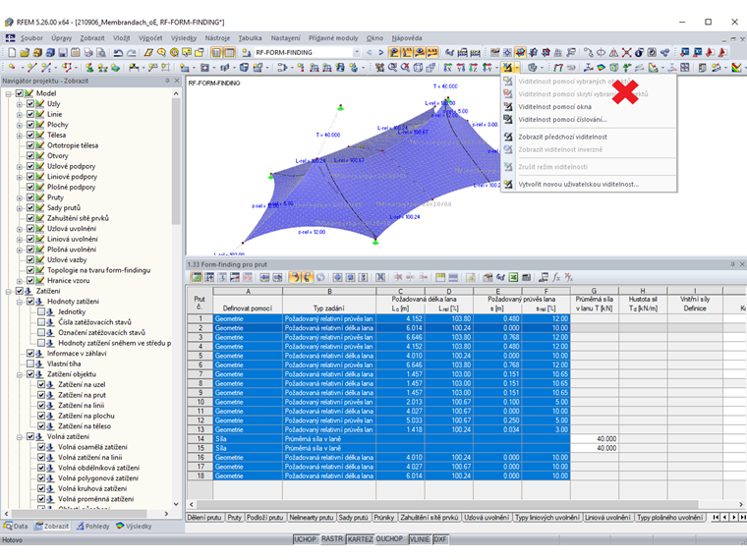Screen dimensions: 747x560
Task: Uncheck the Model checkbox in the navigator
Action: (x=20, y=93)
